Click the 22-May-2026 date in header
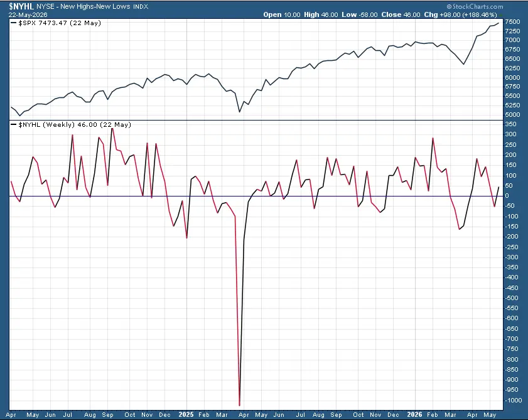This screenshot has height=420, width=528. tap(28, 15)
